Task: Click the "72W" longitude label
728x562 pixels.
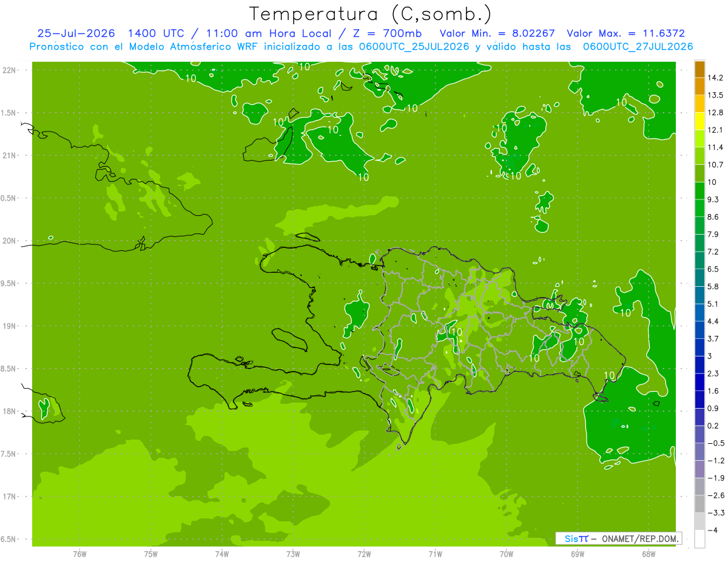Action: click(x=364, y=554)
